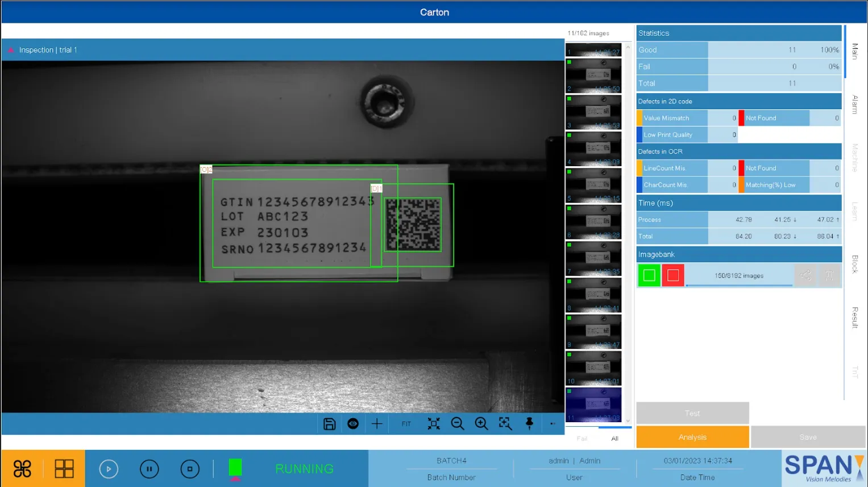Viewport: 868px width, 487px height.
Task: Click the admin user field
Action: pos(574,461)
